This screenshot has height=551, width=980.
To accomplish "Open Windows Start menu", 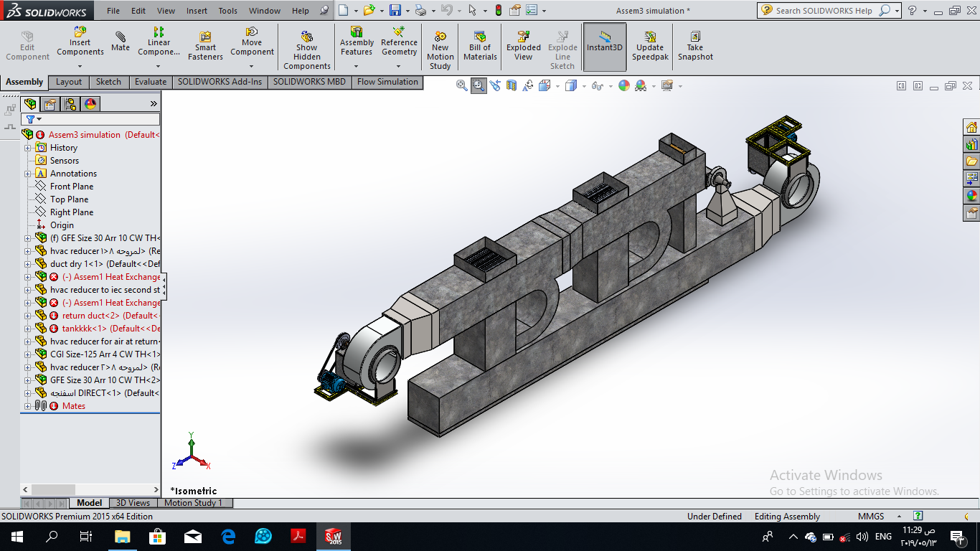I will (x=17, y=537).
